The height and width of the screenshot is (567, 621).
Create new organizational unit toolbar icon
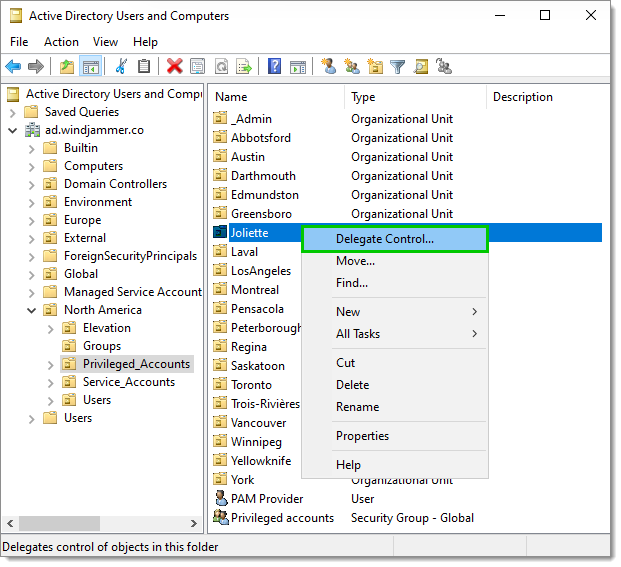click(375, 66)
